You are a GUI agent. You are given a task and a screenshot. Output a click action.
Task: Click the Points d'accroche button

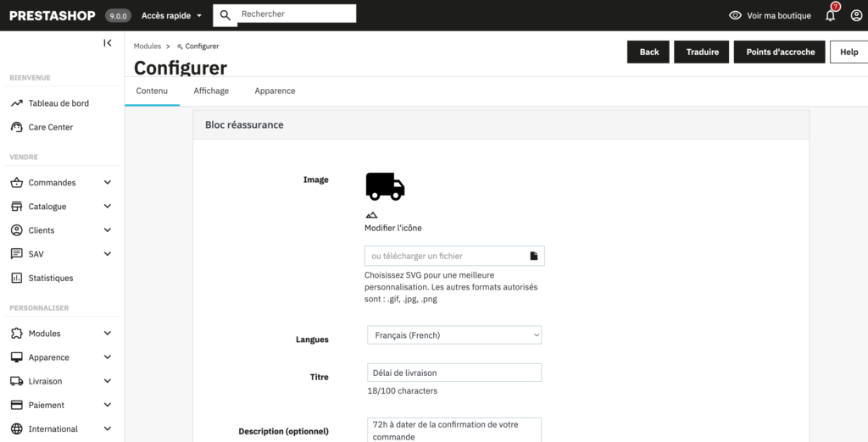(780, 52)
